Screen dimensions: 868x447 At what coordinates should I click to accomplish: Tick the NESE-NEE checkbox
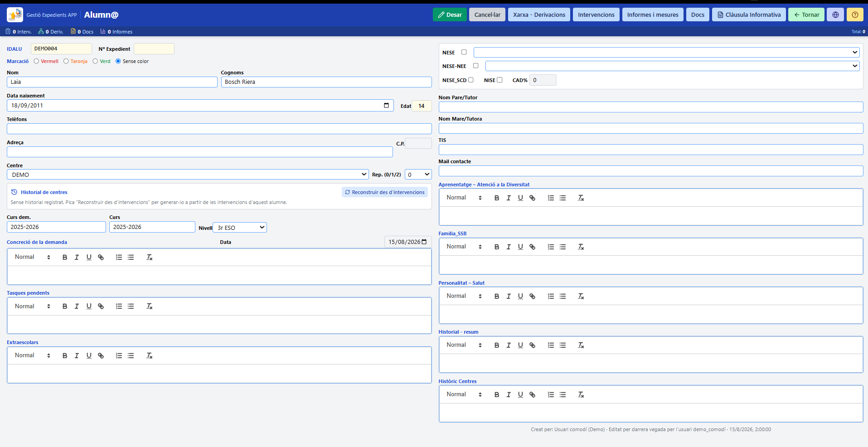click(475, 66)
